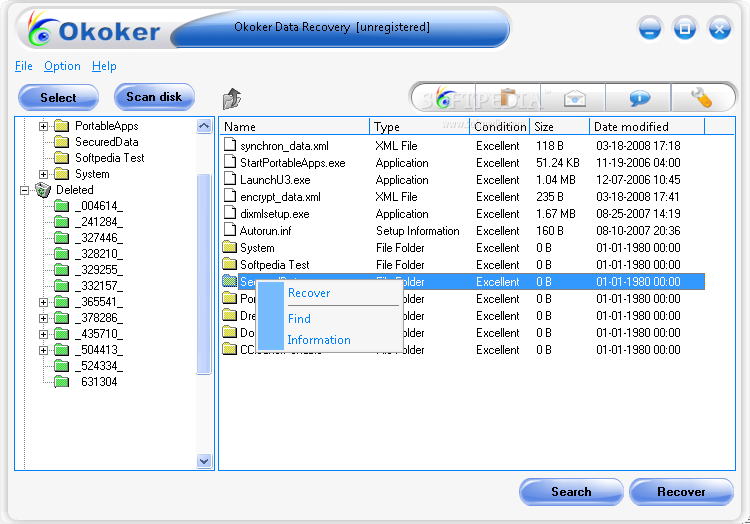
Task: Click the Autorun.inf file icon
Action: click(x=230, y=230)
